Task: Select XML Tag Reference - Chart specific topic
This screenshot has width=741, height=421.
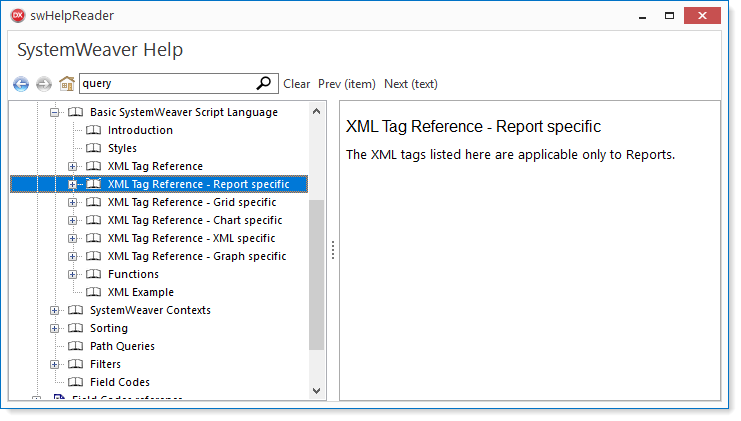Action: pyautogui.click(x=195, y=220)
